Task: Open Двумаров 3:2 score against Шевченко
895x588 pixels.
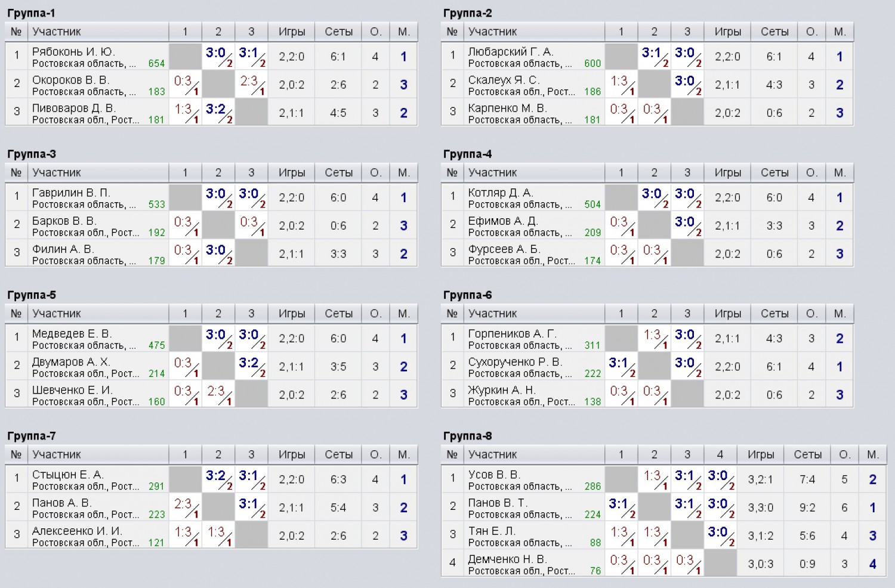Action: click(x=252, y=365)
